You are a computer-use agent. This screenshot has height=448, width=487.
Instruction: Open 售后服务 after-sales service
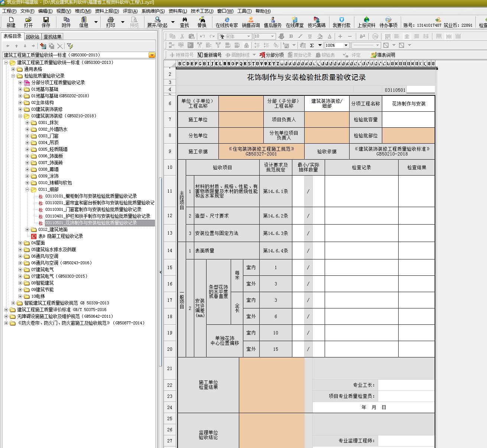click(x=273, y=22)
